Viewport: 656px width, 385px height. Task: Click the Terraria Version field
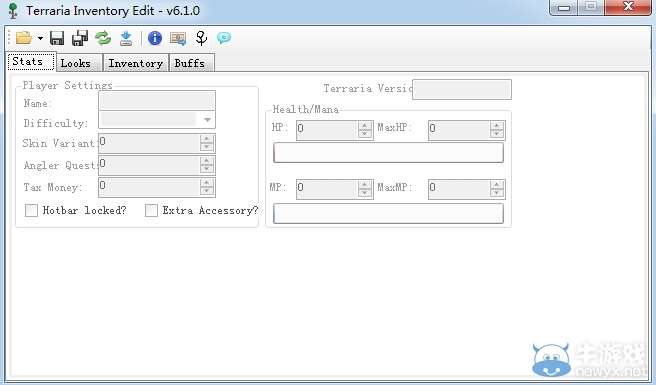tap(462, 89)
